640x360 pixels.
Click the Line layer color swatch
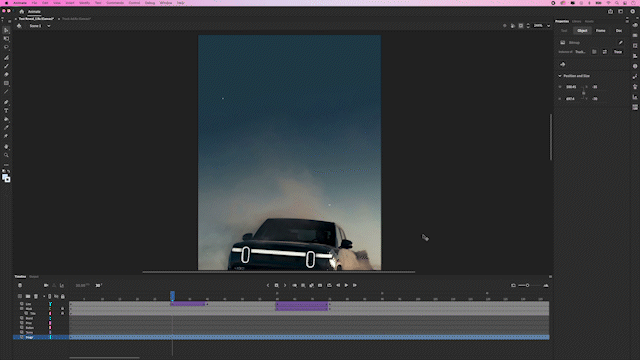(50, 304)
